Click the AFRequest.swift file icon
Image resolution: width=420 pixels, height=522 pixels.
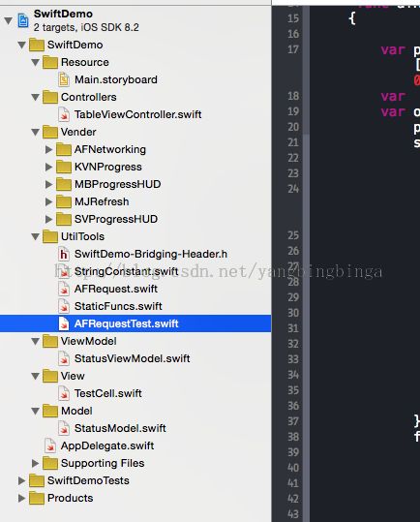click(x=64, y=289)
